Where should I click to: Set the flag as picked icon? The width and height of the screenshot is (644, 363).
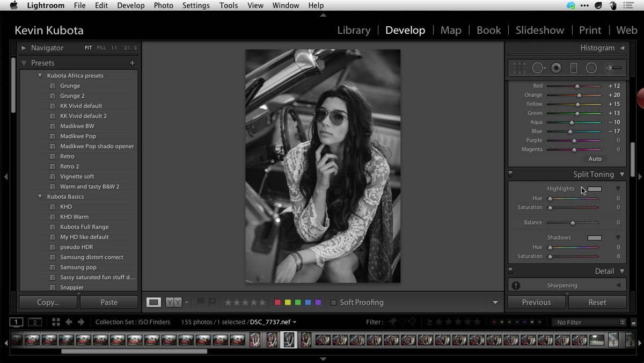201,302
